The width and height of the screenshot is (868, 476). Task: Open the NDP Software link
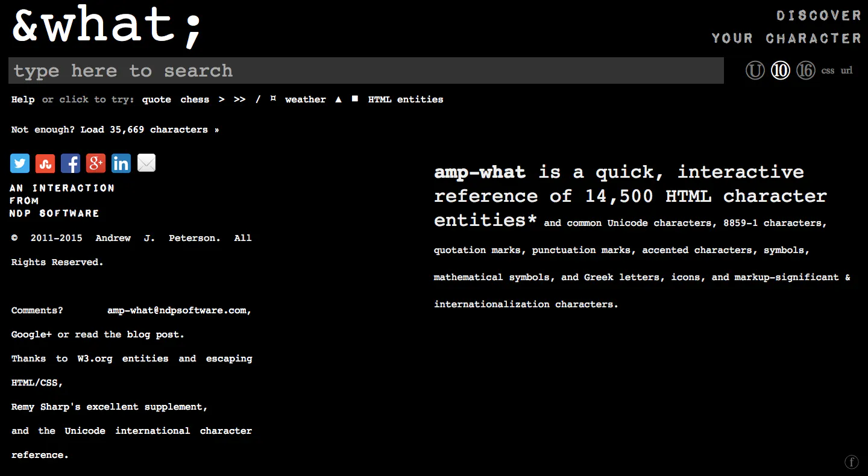pyautogui.click(x=54, y=213)
